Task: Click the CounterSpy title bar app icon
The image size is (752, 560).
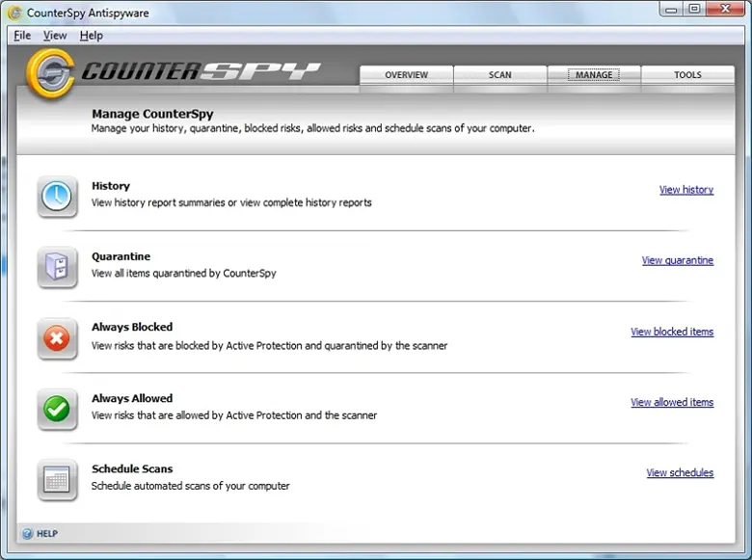Action: [14, 13]
